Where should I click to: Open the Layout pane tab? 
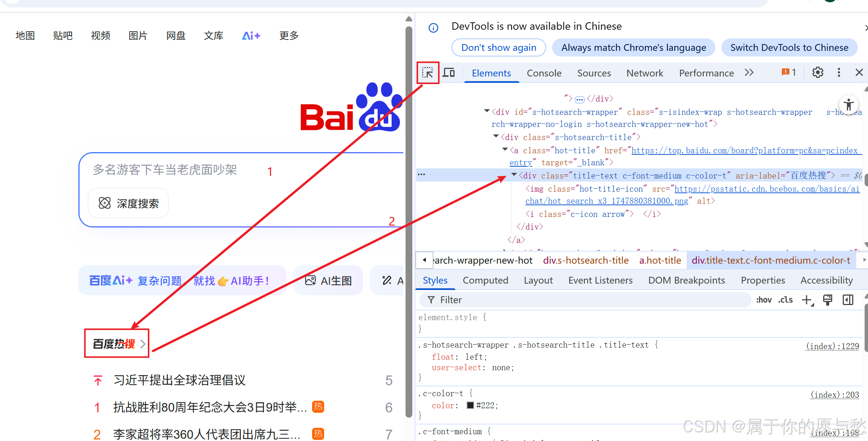(x=538, y=281)
